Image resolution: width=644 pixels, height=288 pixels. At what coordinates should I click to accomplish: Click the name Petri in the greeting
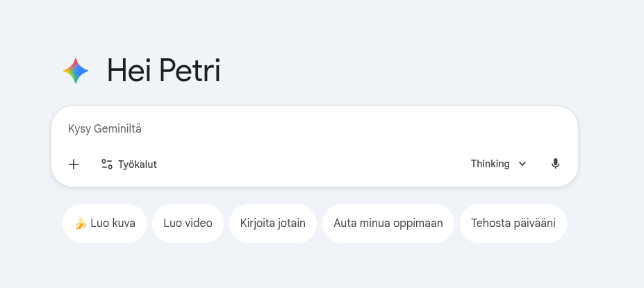[x=190, y=71]
